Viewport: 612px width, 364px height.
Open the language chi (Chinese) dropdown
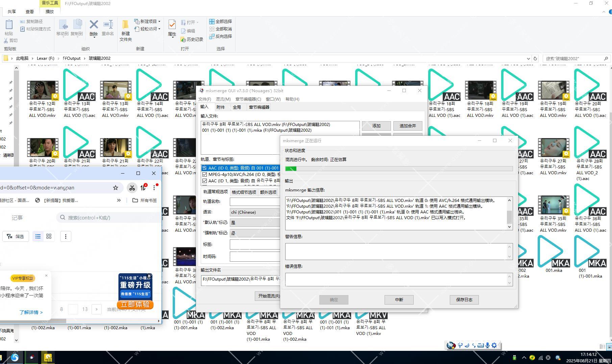(x=255, y=212)
